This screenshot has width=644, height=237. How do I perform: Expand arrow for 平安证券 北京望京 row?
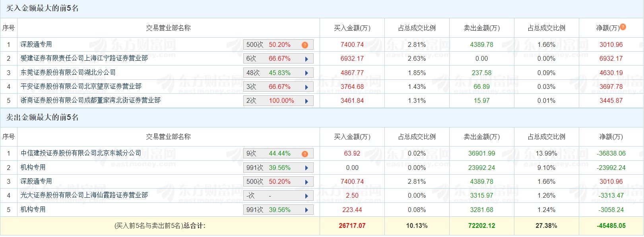coord(306,87)
